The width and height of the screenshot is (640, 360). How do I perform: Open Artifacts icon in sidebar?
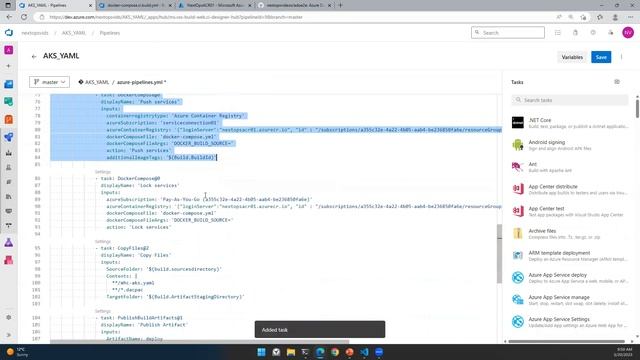[9, 260]
